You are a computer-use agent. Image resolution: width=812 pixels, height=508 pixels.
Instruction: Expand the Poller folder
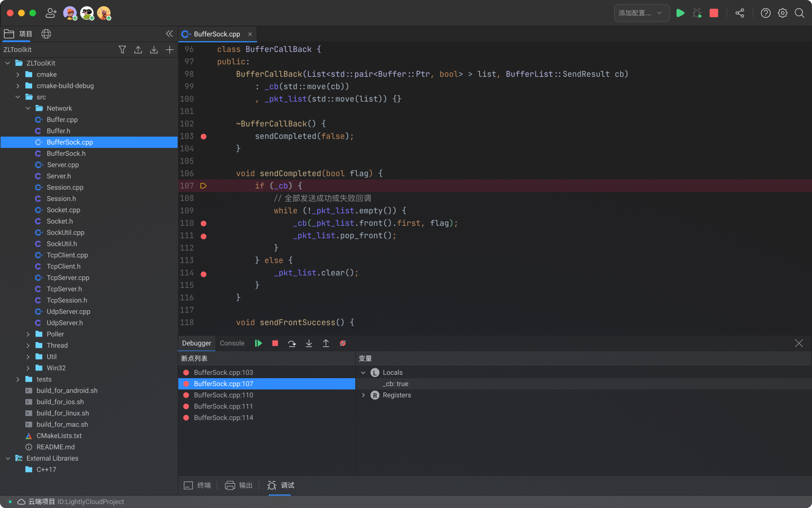click(28, 334)
